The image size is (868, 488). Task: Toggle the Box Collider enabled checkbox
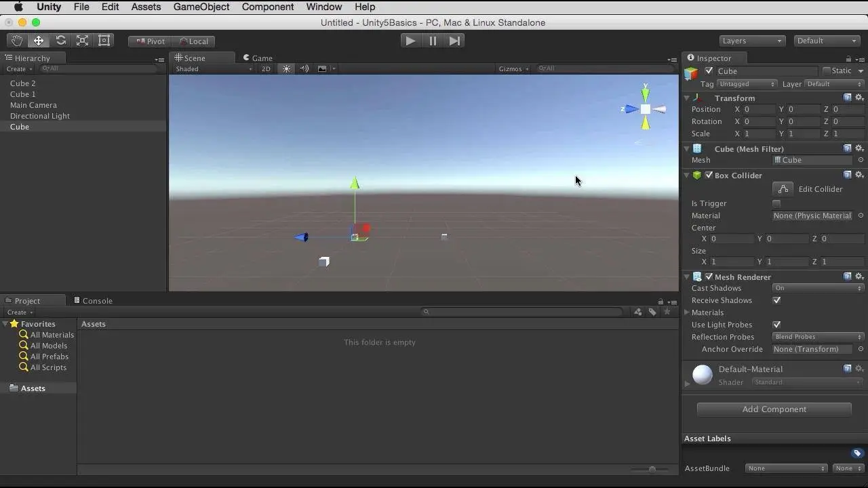[x=709, y=175]
